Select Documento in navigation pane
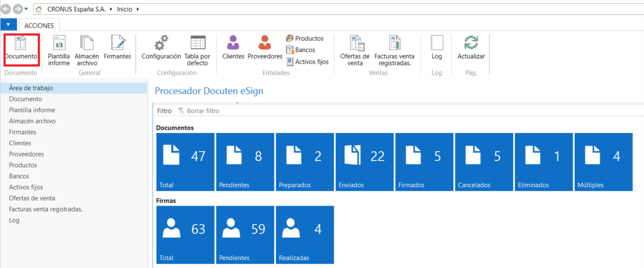 coord(74,99)
